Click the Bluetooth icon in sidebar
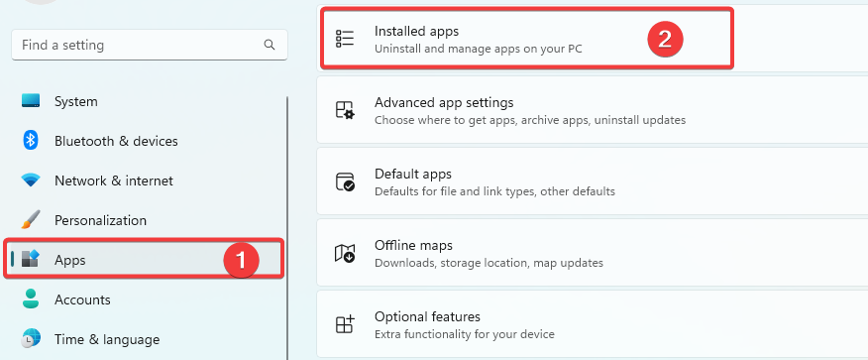The width and height of the screenshot is (868, 360). [x=30, y=141]
